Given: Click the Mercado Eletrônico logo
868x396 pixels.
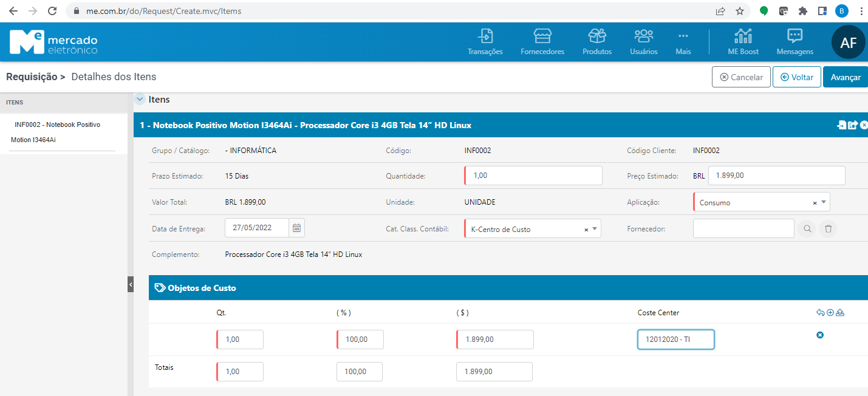Looking at the screenshot, I should pyautogui.click(x=53, y=42).
